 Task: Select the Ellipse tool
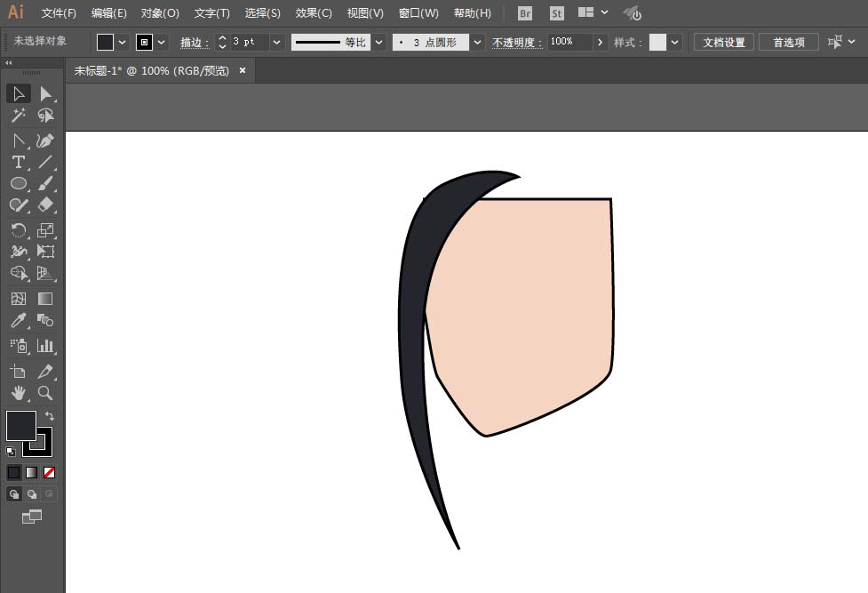[18, 183]
